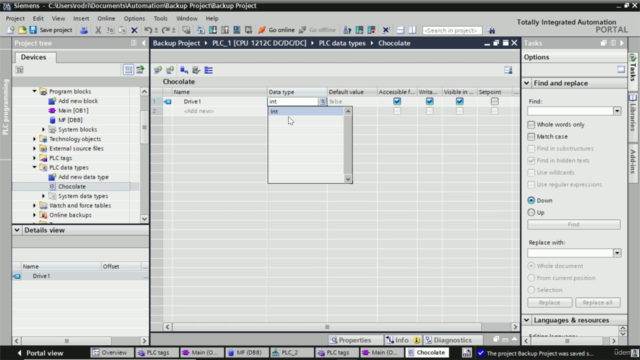
Task: Open the Tools menu
Action: 160,18
